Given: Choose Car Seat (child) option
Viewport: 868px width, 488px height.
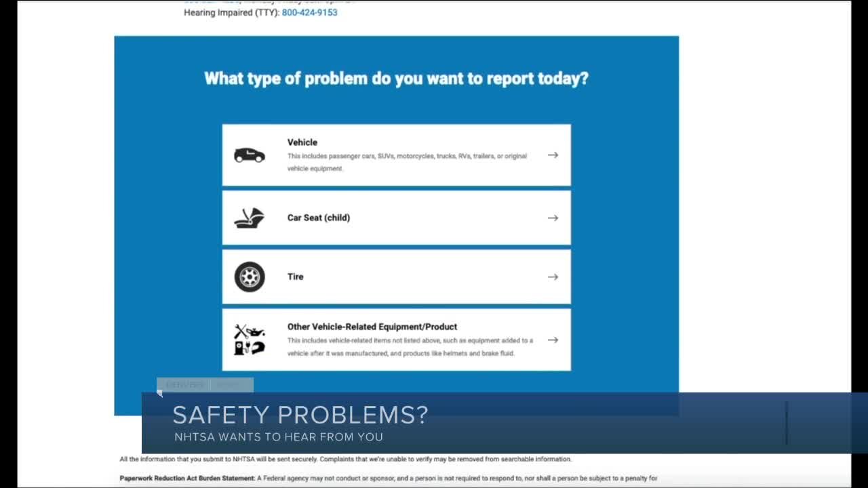Looking at the screenshot, I should [x=396, y=218].
